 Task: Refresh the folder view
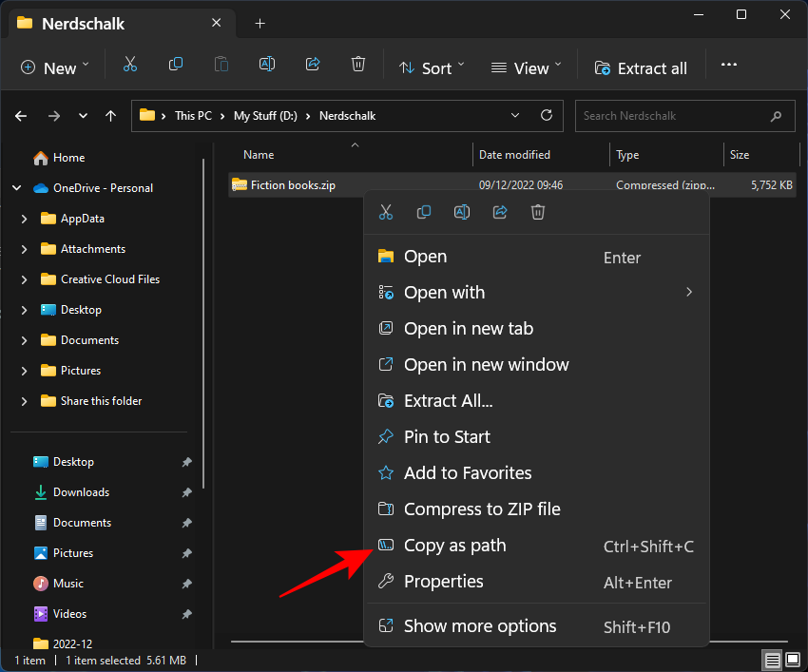pos(547,115)
